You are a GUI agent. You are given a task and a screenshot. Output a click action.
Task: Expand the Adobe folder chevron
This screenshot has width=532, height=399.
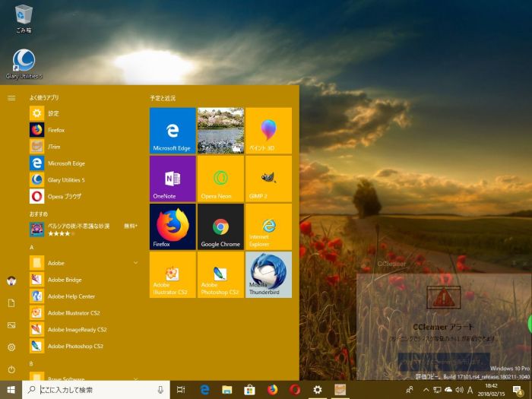coord(135,263)
